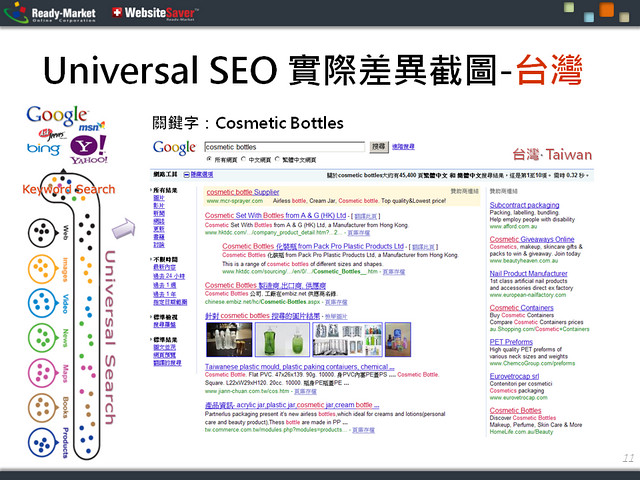
Task: Click the pink Maps circle icon
Action: [x=42, y=373]
